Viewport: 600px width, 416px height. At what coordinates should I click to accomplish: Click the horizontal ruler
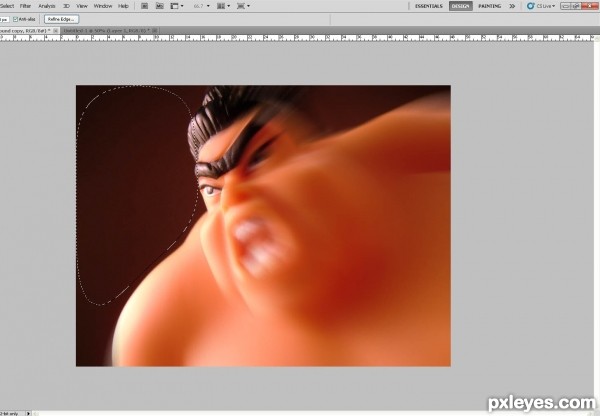point(297,38)
